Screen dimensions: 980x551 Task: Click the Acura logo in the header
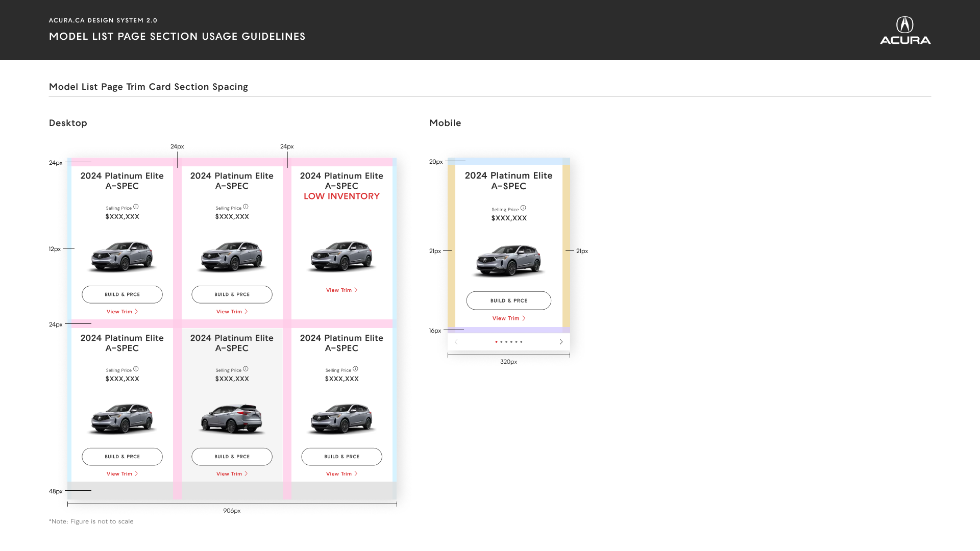click(905, 30)
